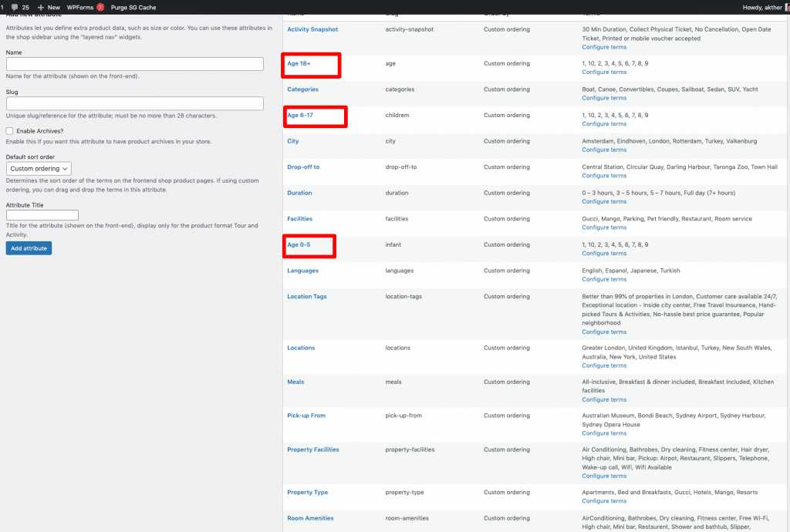
Task: Open the Default sort order dropdown
Action: (x=39, y=169)
